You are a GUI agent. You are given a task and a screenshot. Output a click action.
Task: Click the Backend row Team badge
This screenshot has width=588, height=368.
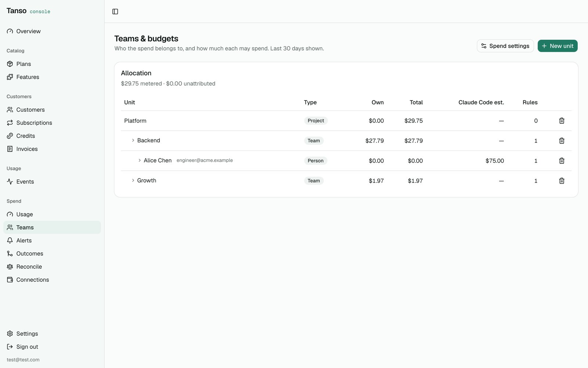(x=313, y=141)
